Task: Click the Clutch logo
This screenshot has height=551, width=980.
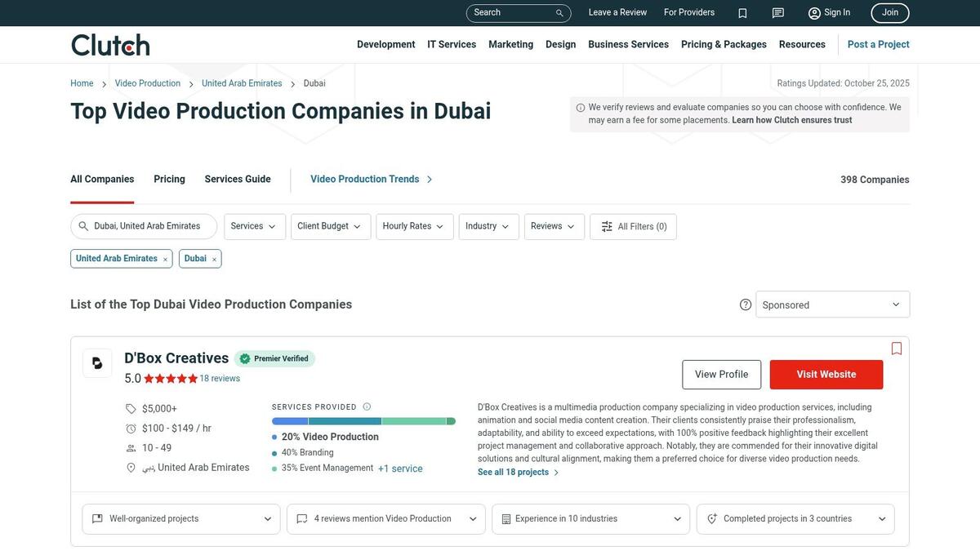Action: (110, 45)
